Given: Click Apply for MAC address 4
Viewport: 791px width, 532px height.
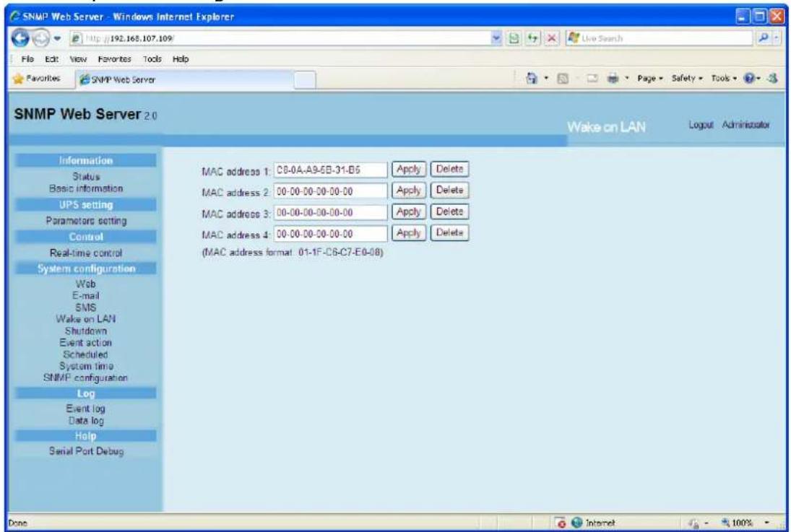Looking at the screenshot, I should pos(409,233).
